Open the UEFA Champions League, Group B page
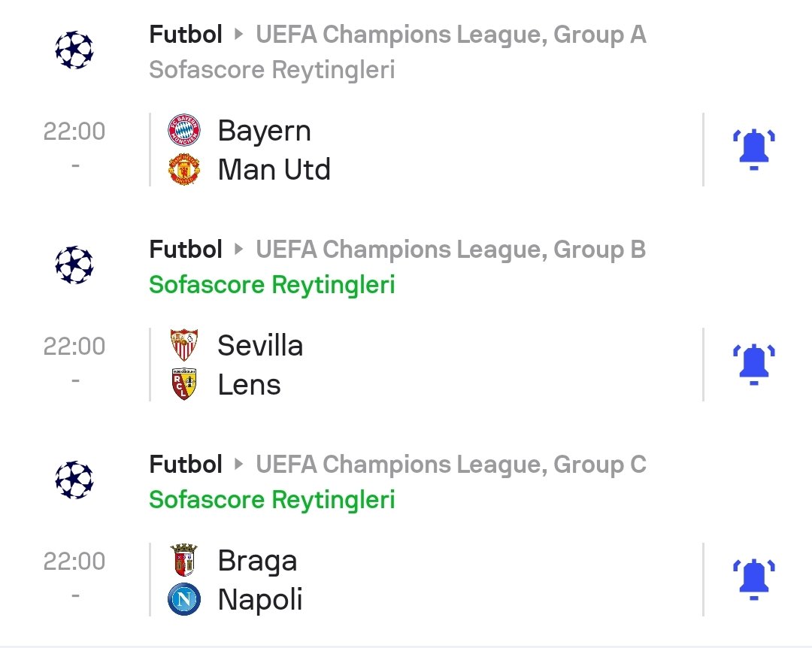Screen dimensions: 812x648 (450, 250)
